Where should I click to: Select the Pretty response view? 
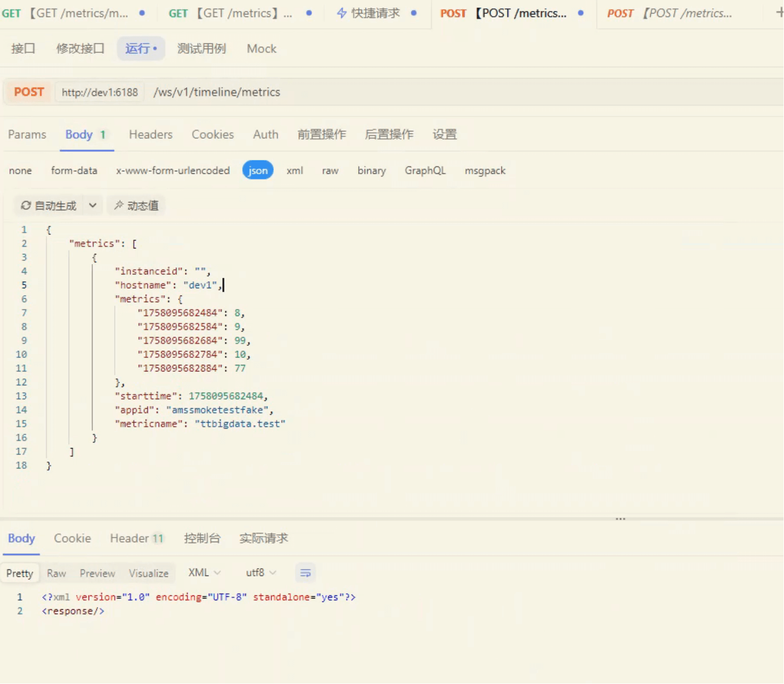pos(19,573)
